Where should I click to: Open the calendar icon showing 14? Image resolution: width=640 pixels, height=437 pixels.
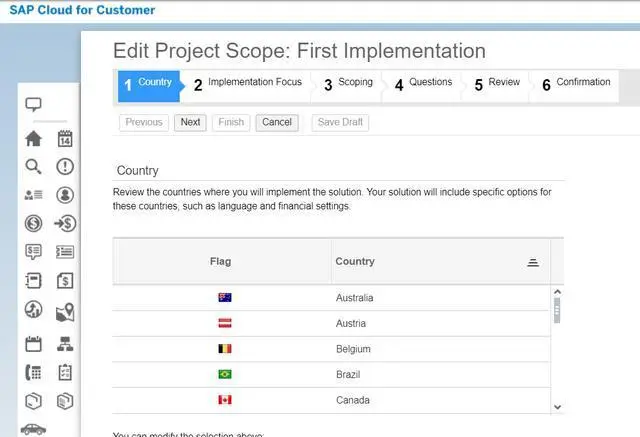click(65, 139)
